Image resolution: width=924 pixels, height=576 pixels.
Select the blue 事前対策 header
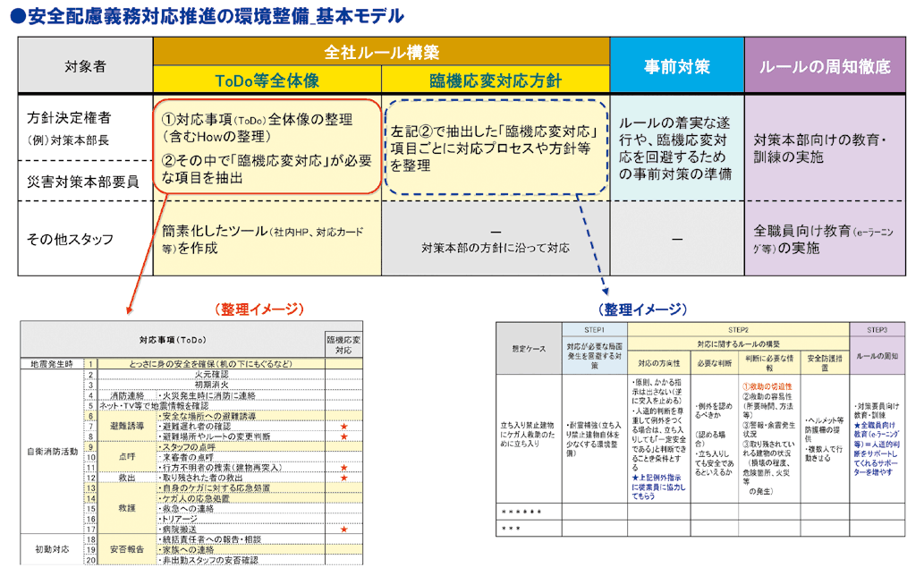(x=677, y=66)
